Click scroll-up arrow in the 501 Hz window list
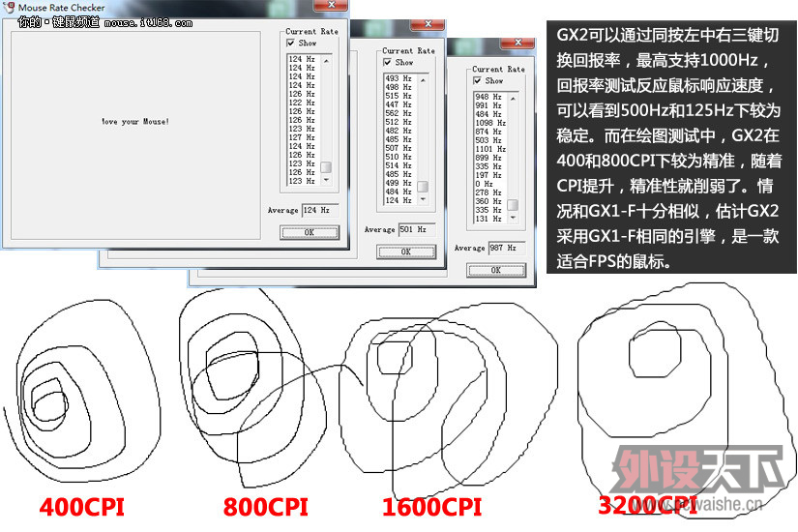 click(x=423, y=79)
